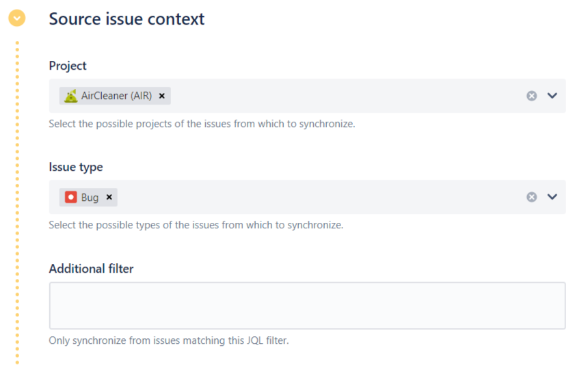Click the AirCleaner (AIR) tag label
The width and height of the screenshot is (588, 378).
click(x=116, y=96)
